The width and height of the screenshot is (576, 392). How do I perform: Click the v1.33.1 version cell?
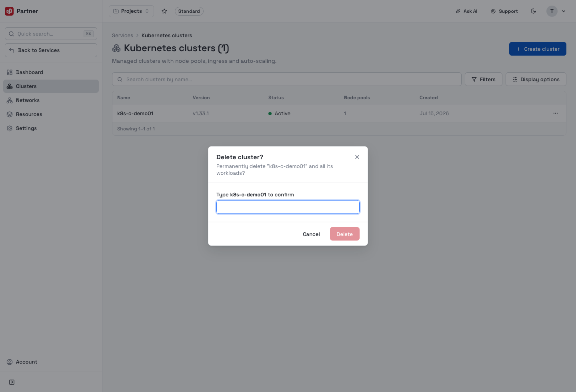point(201,114)
